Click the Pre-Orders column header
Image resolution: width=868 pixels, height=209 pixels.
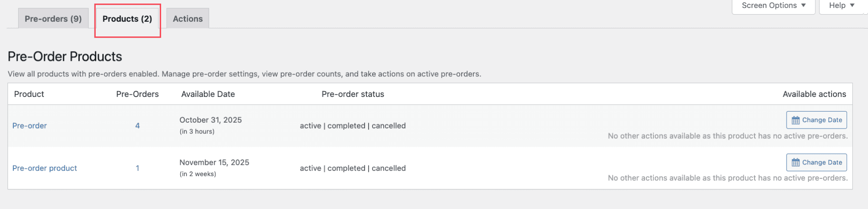click(x=137, y=94)
